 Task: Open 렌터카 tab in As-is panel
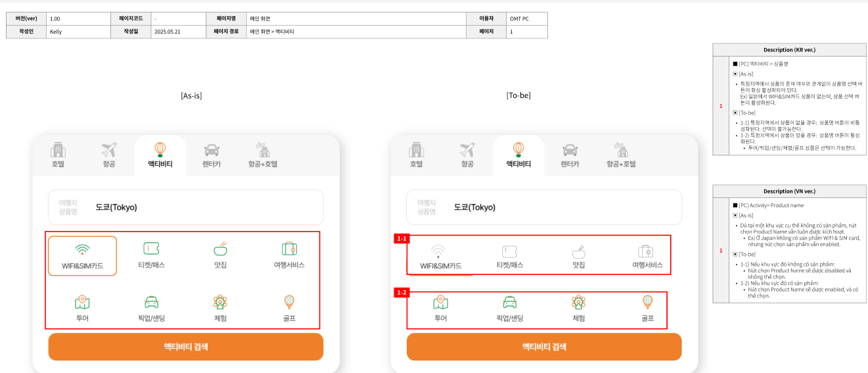212,155
